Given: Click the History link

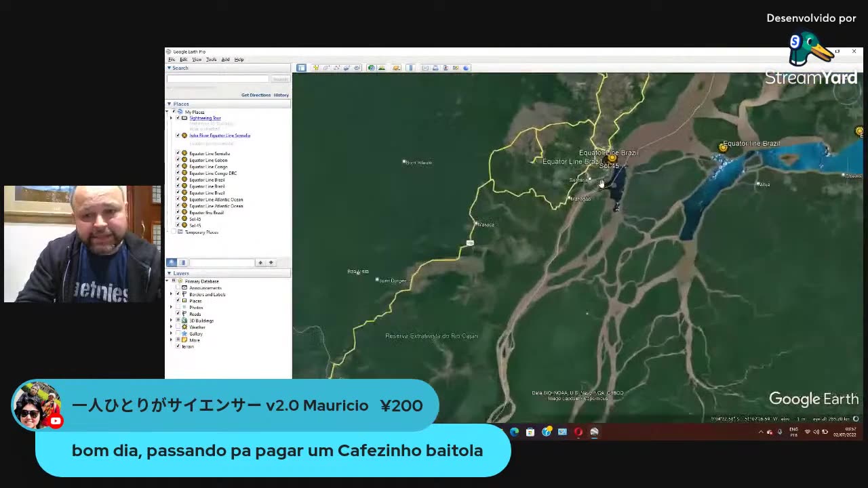Looking at the screenshot, I should [x=281, y=95].
